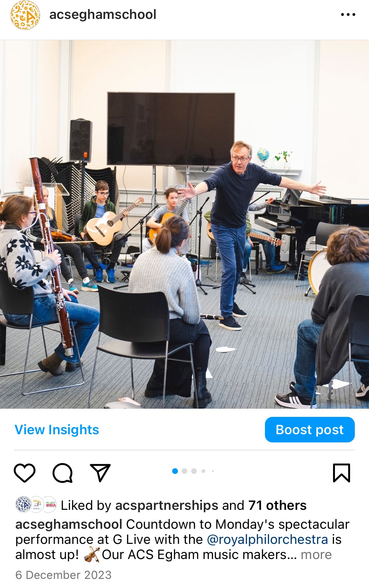Tap acseghamschool name in the caption
Viewport: 369px width, 588px height.
pyautogui.click(x=69, y=524)
